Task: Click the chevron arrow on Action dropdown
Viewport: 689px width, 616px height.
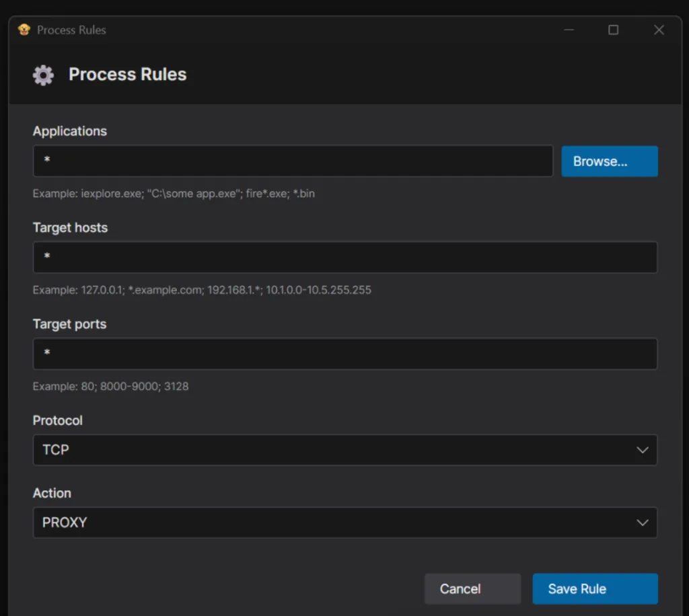Action: click(x=642, y=523)
